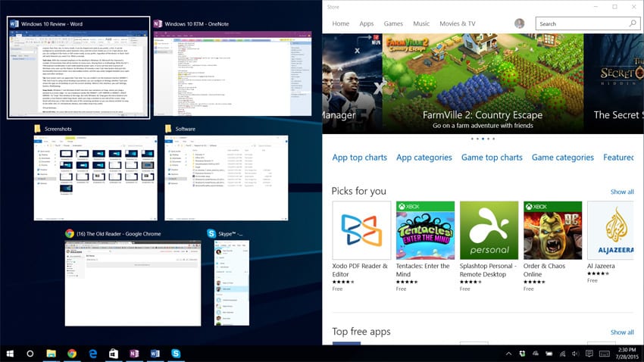644x362 pixels.
Task: Open the Game top charts link
Action: click(492, 158)
